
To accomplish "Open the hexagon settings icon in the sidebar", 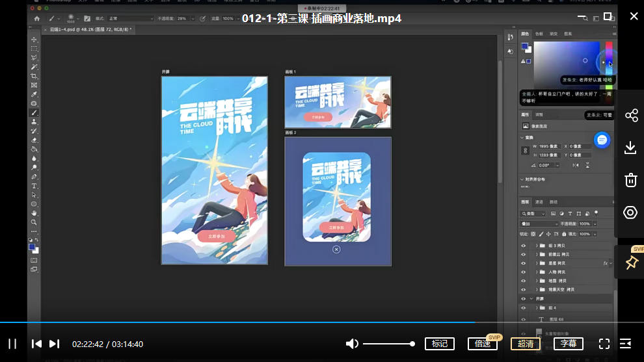I will pyautogui.click(x=630, y=213).
